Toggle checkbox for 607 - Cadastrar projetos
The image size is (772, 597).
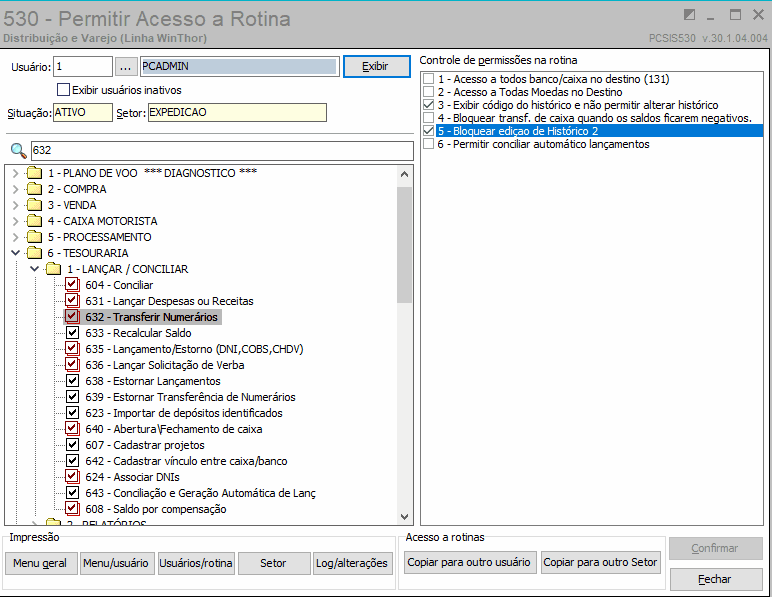(72, 444)
